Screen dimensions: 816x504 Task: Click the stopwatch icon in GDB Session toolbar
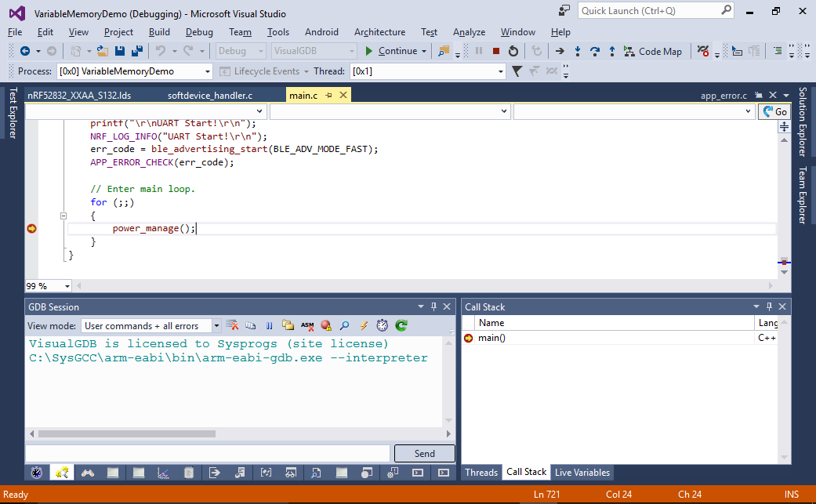pos(383,325)
